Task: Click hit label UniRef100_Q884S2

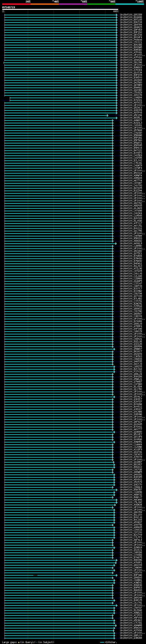Action: [x=131, y=309]
